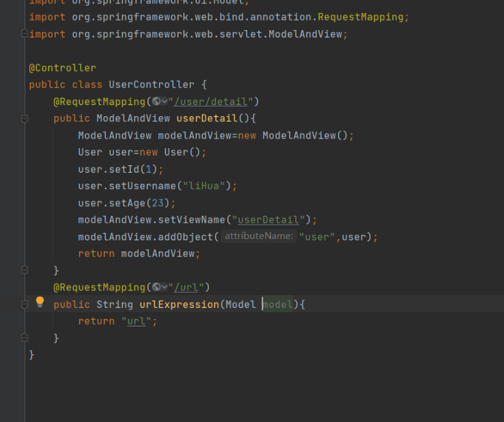This screenshot has height=422, width=504.
Task: Collapse the userDetail method fold marker
Action: (25, 119)
